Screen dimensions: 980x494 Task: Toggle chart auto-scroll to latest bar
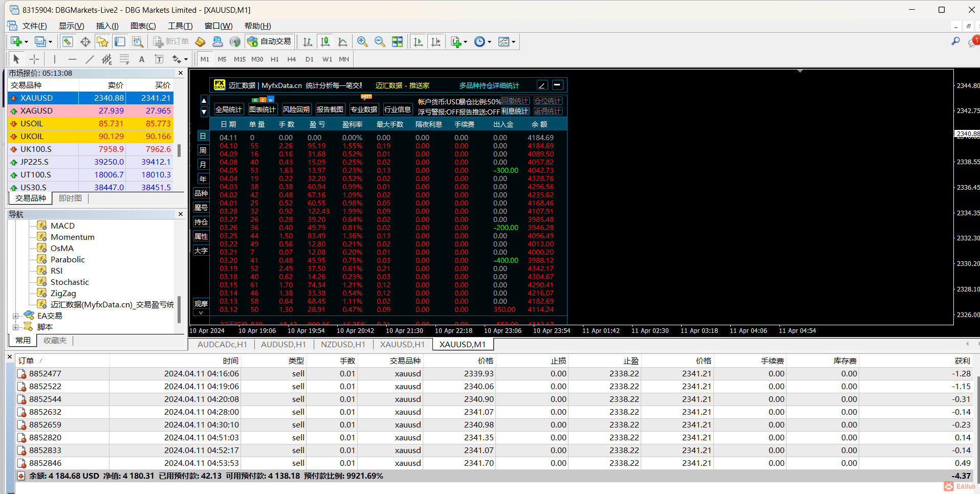click(418, 42)
